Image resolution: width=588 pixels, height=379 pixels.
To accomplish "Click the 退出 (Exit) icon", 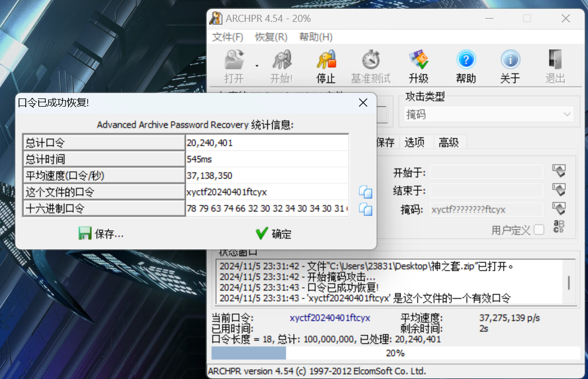I will click(x=555, y=66).
